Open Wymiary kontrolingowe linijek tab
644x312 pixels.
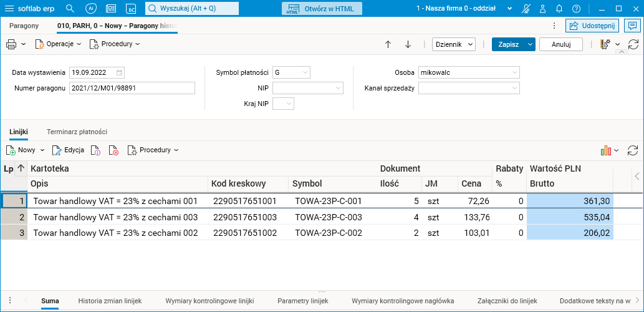pos(209,301)
